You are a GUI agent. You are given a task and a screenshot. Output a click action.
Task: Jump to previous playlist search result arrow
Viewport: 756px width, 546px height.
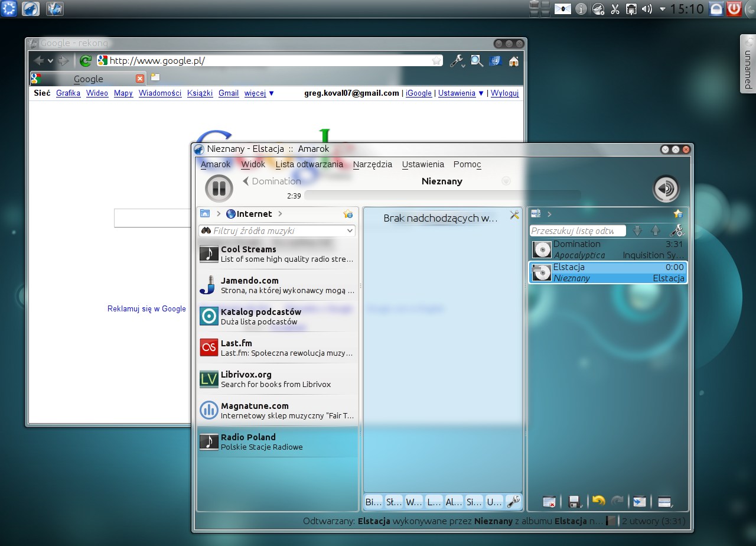coord(655,231)
